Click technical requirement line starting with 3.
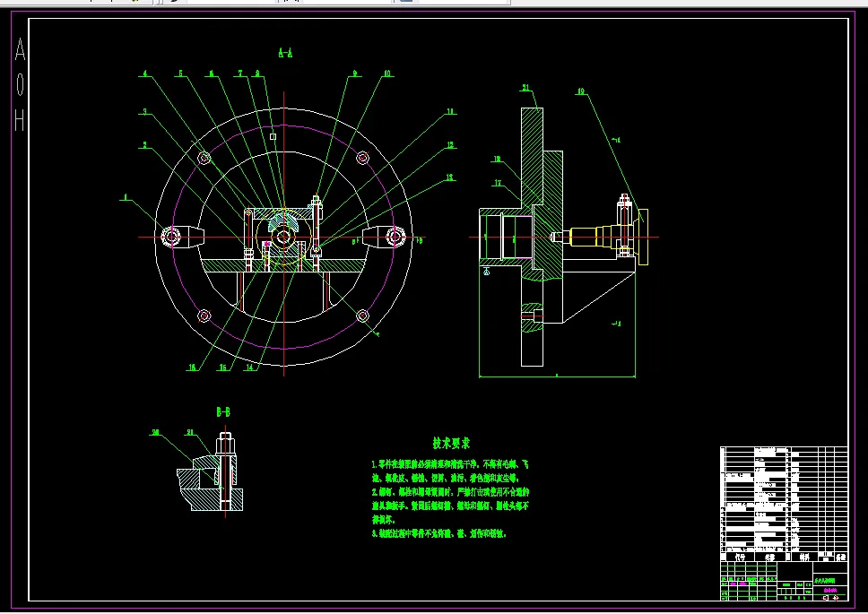 [439, 534]
